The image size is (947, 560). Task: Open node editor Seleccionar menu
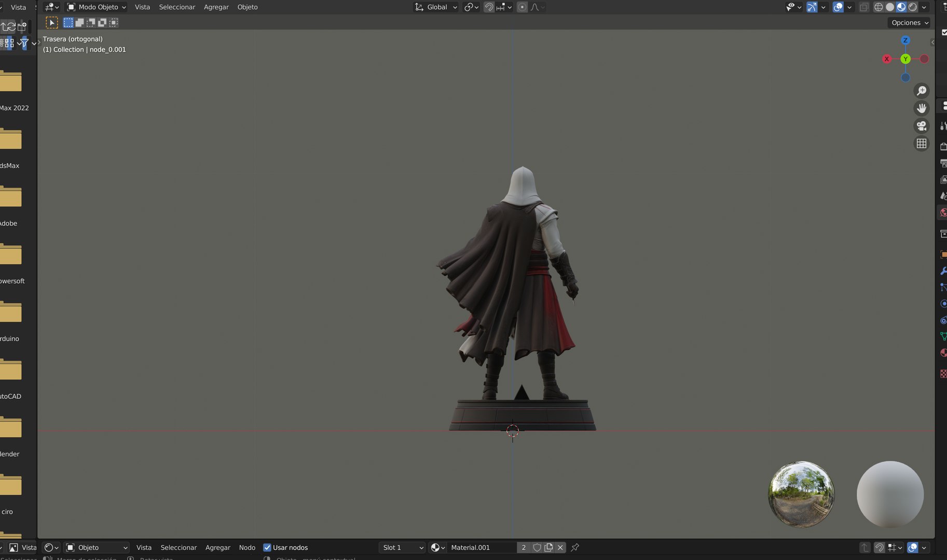point(179,548)
